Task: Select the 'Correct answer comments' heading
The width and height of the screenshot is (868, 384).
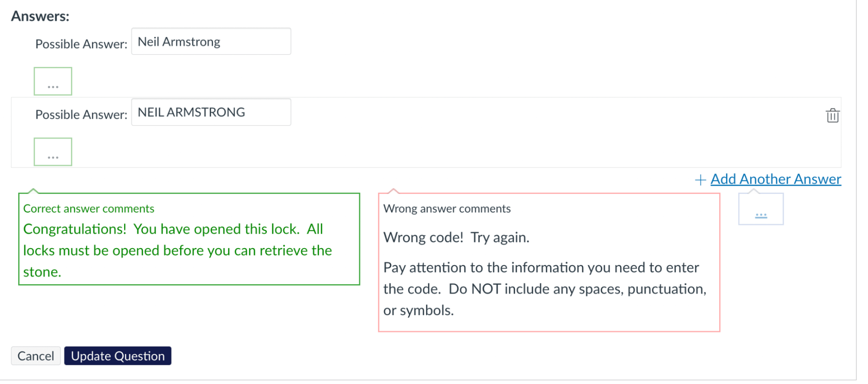Action: [89, 209]
